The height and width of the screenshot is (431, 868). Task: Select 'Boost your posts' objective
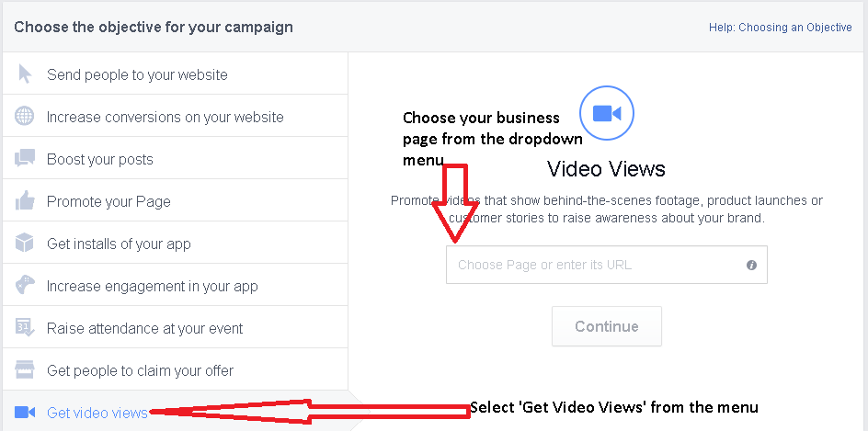tap(99, 159)
